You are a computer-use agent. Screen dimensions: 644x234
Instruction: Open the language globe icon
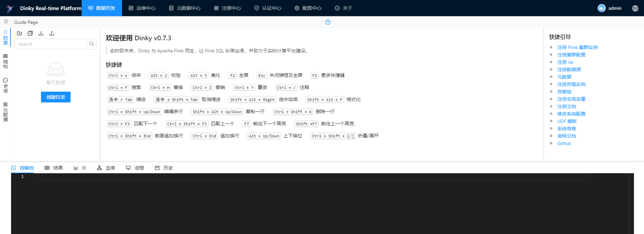(635, 8)
